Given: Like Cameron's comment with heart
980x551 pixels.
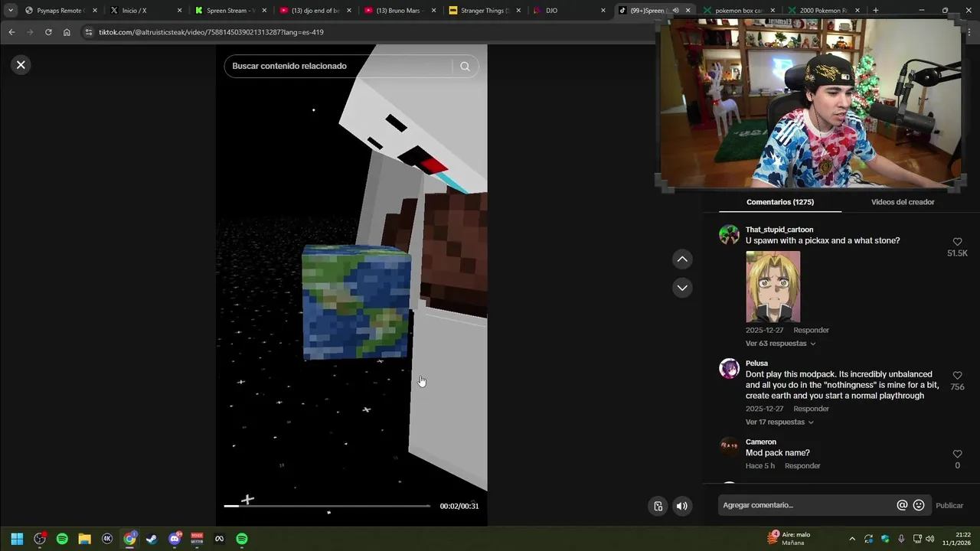Looking at the screenshot, I should (957, 455).
